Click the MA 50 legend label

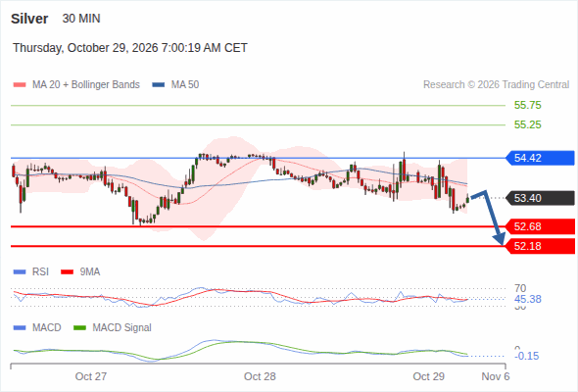[x=185, y=85]
